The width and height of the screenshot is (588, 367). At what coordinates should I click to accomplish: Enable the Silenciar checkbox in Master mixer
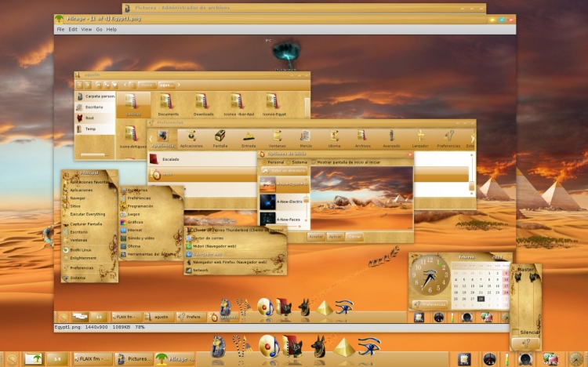[x=515, y=332]
